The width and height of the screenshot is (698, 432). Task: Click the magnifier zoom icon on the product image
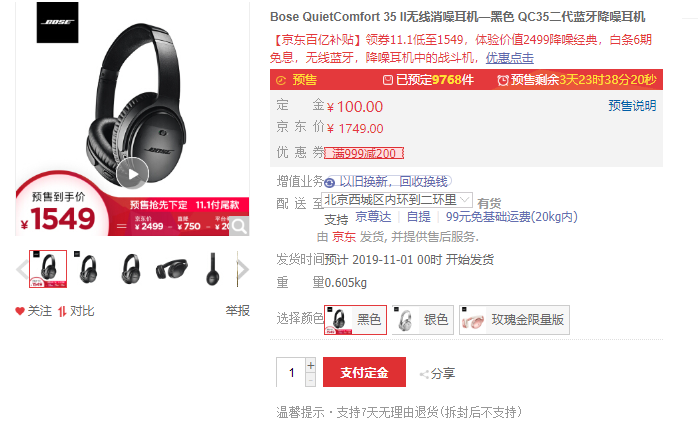pyautogui.click(x=239, y=226)
